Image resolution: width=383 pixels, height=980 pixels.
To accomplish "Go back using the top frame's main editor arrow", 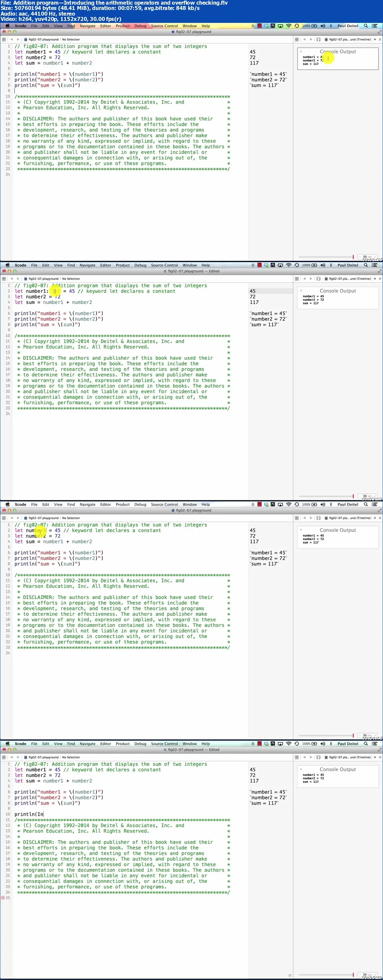I will (11, 39).
